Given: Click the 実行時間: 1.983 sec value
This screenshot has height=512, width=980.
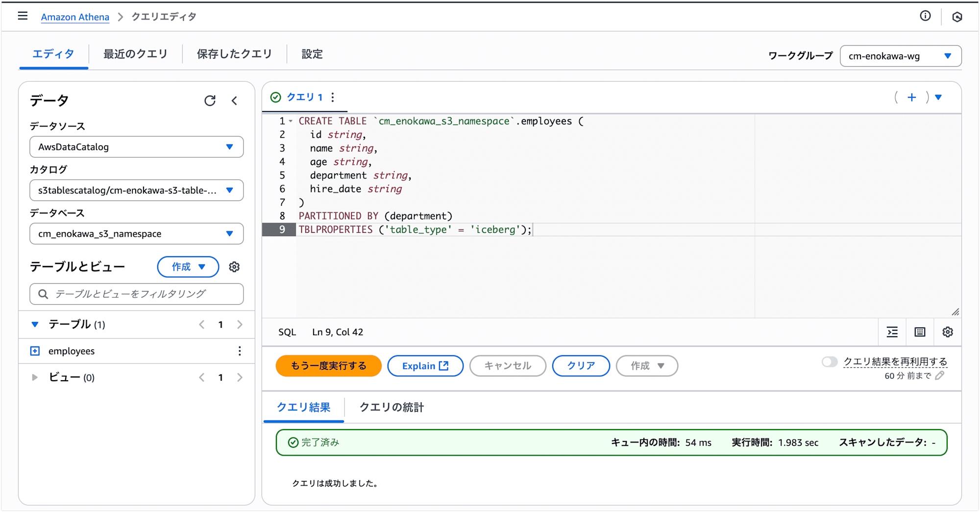Looking at the screenshot, I should [775, 442].
